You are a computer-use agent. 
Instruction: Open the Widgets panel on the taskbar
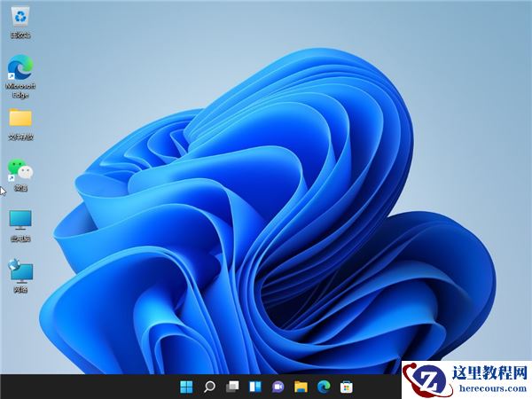pyautogui.click(x=255, y=387)
